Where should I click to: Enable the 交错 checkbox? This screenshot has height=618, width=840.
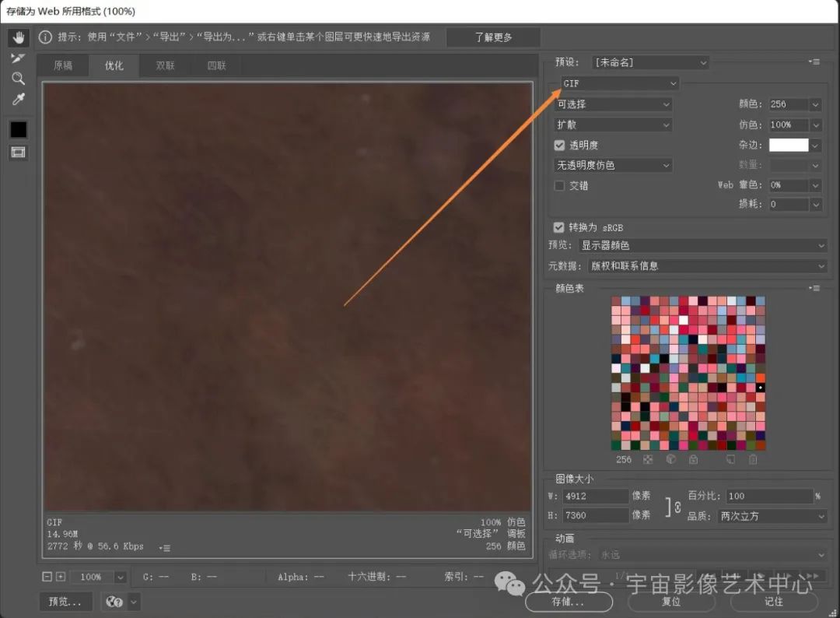[559, 186]
